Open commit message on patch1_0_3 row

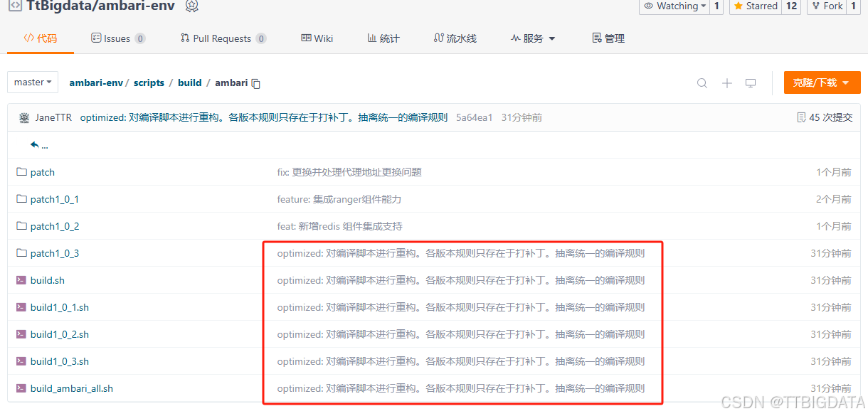tap(461, 253)
